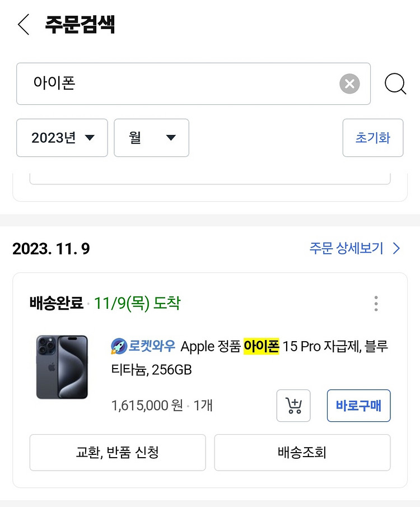Open the iPhone 15 Pro product thumbnail

pos(62,367)
